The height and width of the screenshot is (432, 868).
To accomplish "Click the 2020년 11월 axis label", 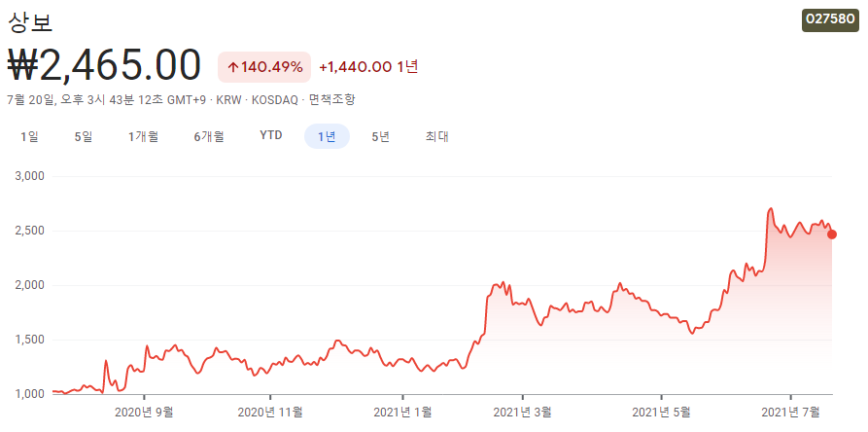I will [x=270, y=413].
